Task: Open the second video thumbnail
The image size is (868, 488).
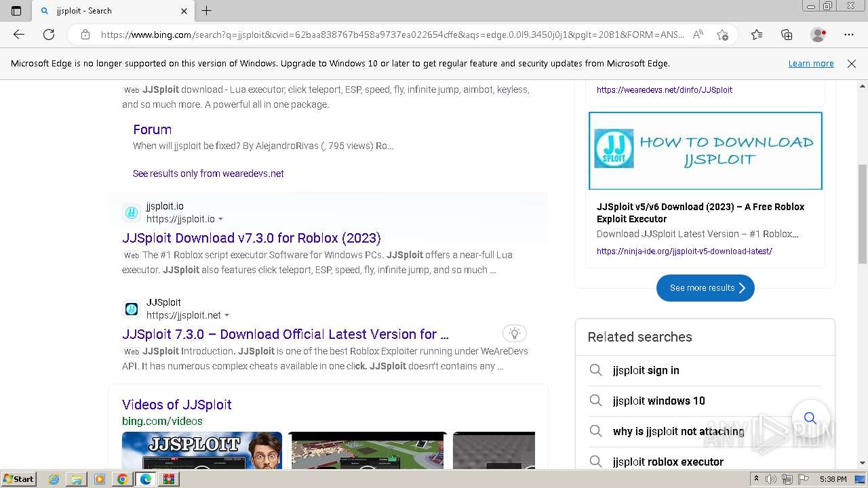Action: [367, 450]
